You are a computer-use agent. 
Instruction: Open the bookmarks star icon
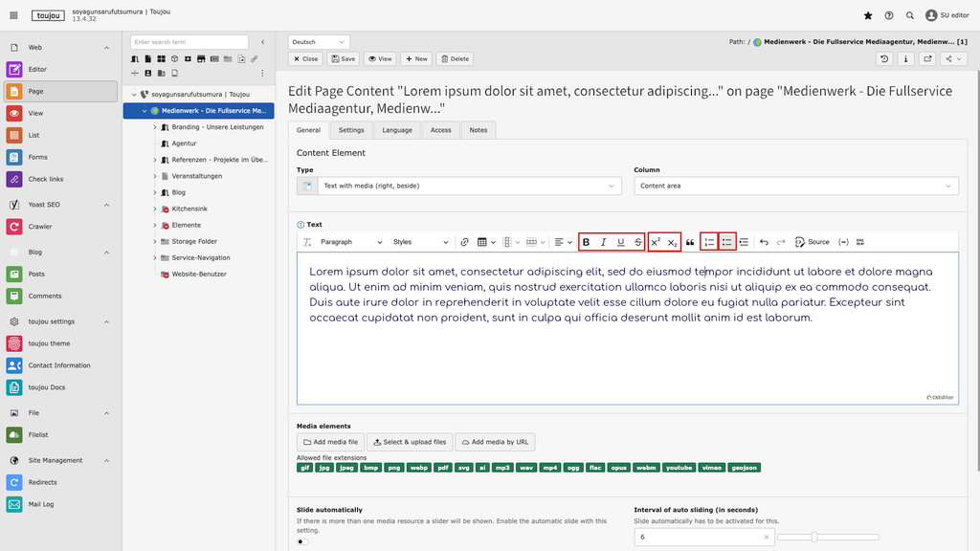click(x=868, y=15)
